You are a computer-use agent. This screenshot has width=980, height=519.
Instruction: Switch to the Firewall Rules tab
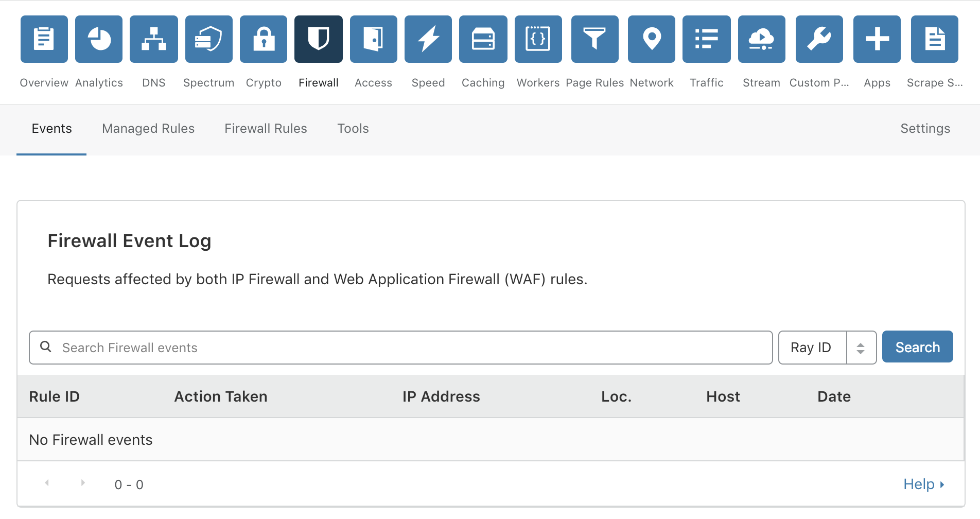click(266, 129)
